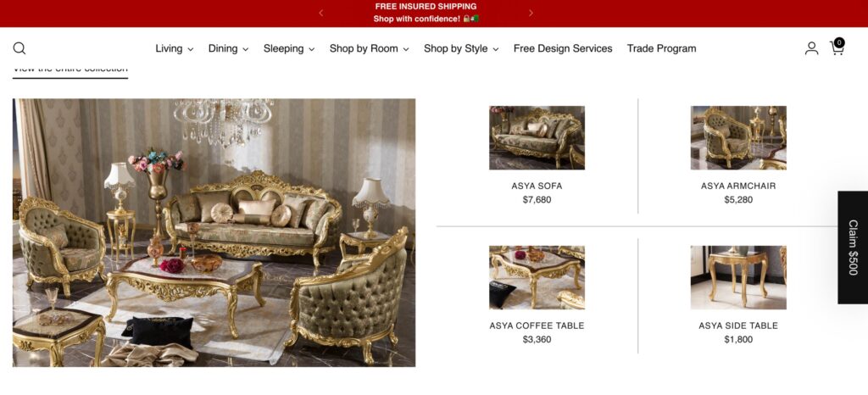868x395 pixels.
Task: Select the ASYA SOFA product title
Action: (537, 186)
